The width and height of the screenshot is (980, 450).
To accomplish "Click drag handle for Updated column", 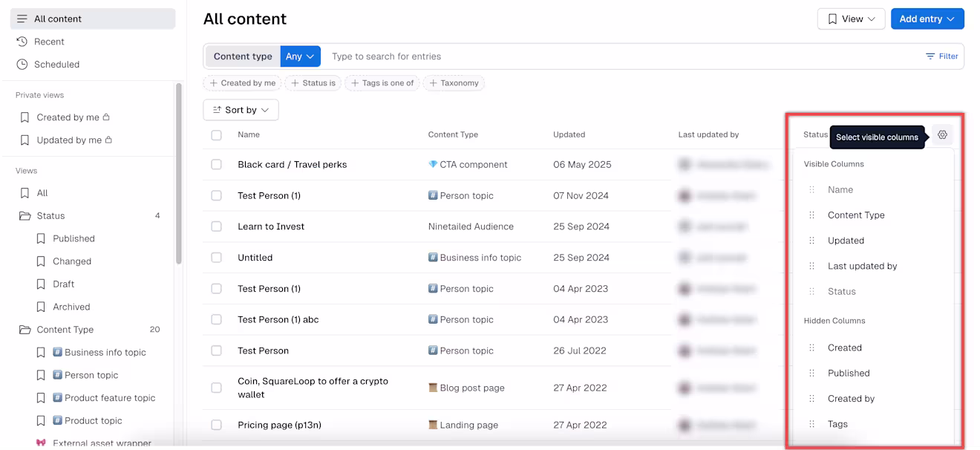I will click(x=811, y=241).
